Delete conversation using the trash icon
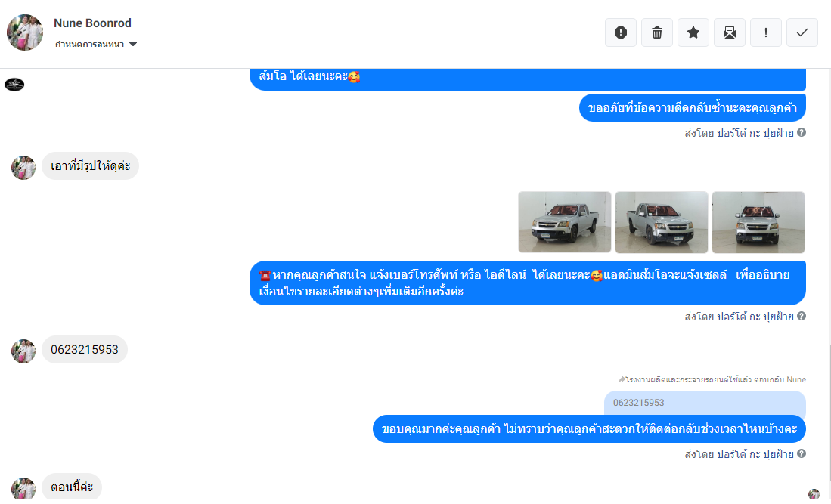Screen dimensions: 831x504 [657, 32]
